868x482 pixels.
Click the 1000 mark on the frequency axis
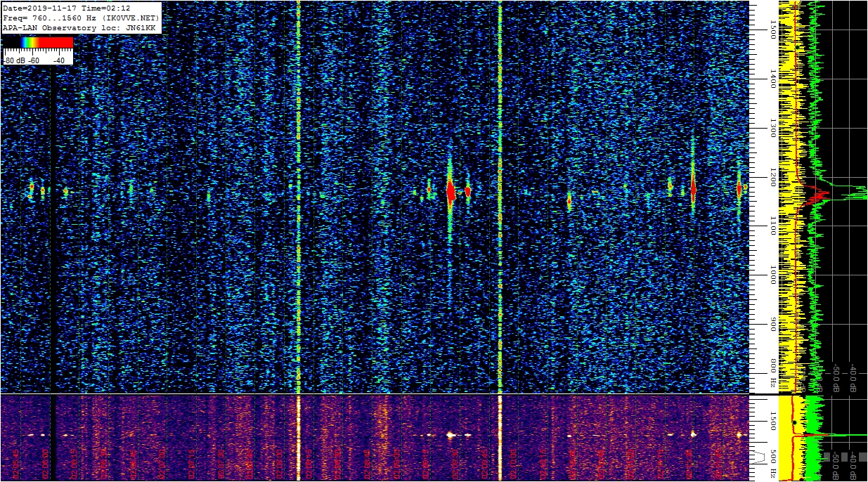coord(772,275)
